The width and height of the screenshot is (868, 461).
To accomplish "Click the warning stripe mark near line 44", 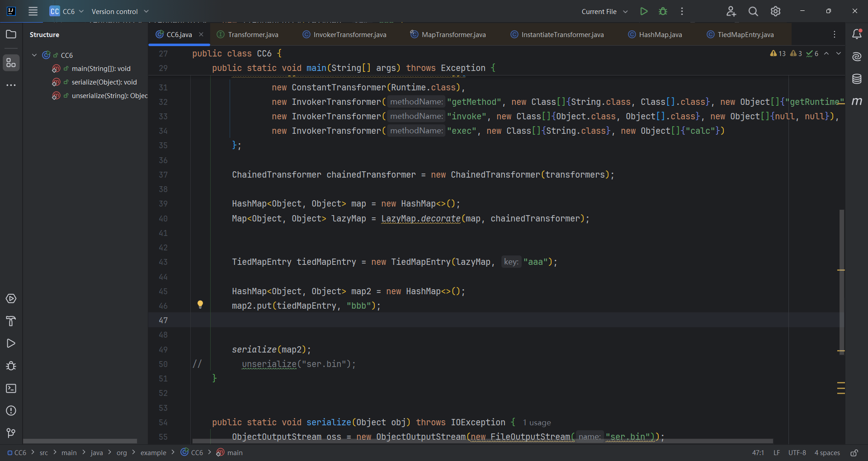I will pyautogui.click(x=841, y=270).
